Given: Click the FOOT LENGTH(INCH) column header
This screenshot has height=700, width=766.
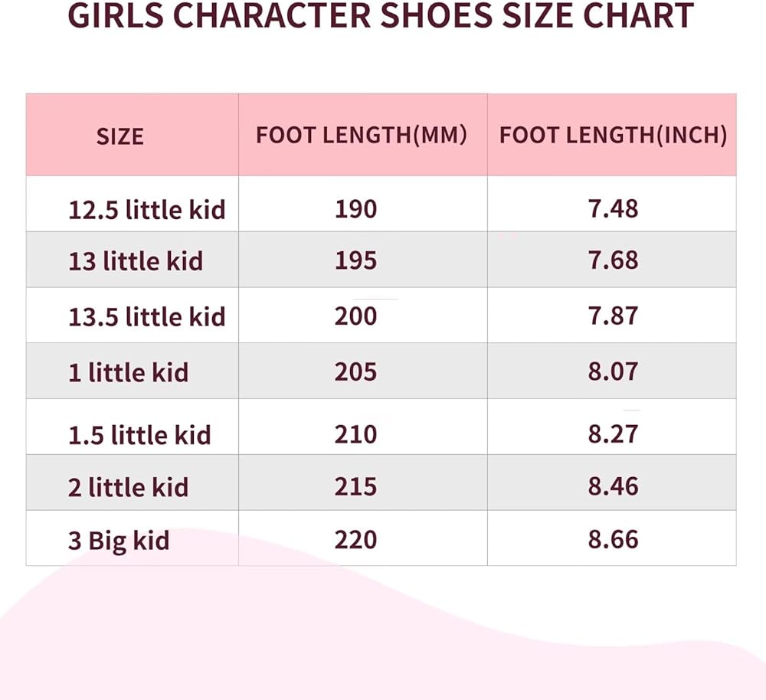Looking at the screenshot, I should 613,136.
